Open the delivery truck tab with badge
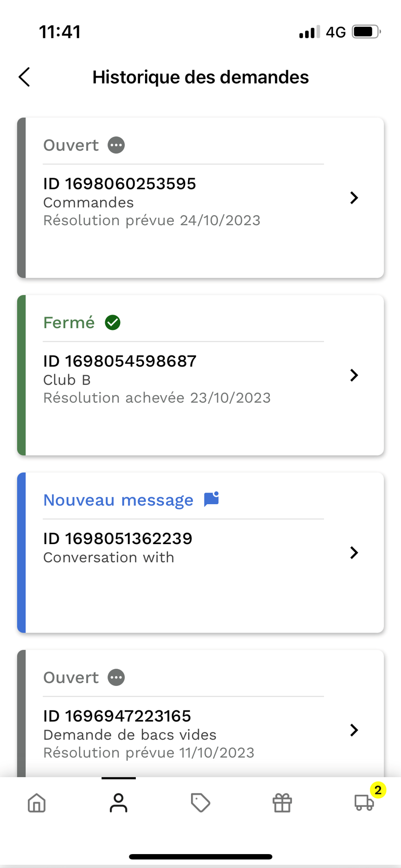Screen dimensions: 401x868 point(364,802)
